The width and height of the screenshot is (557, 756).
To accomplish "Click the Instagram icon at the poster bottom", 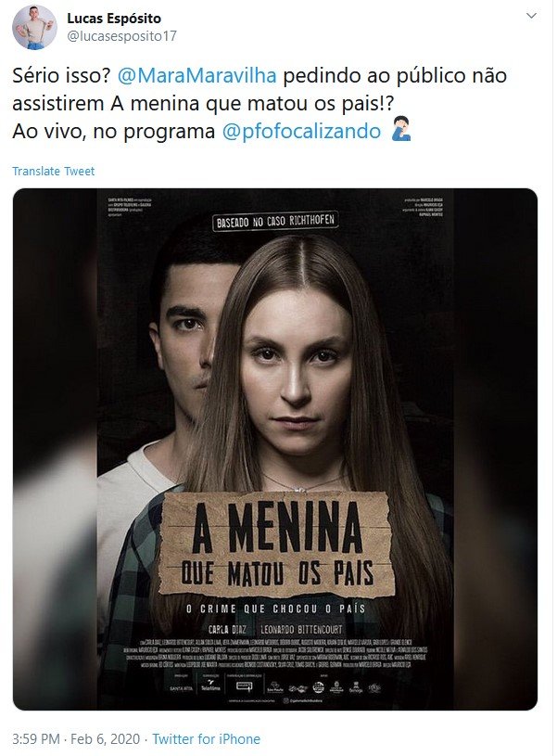I will [x=285, y=700].
